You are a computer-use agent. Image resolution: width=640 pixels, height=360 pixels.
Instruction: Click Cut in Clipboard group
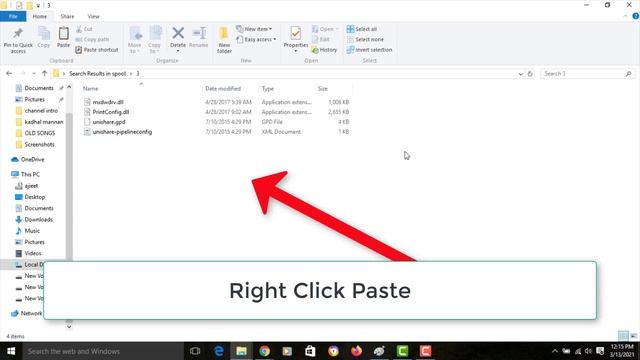tap(84, 29)
